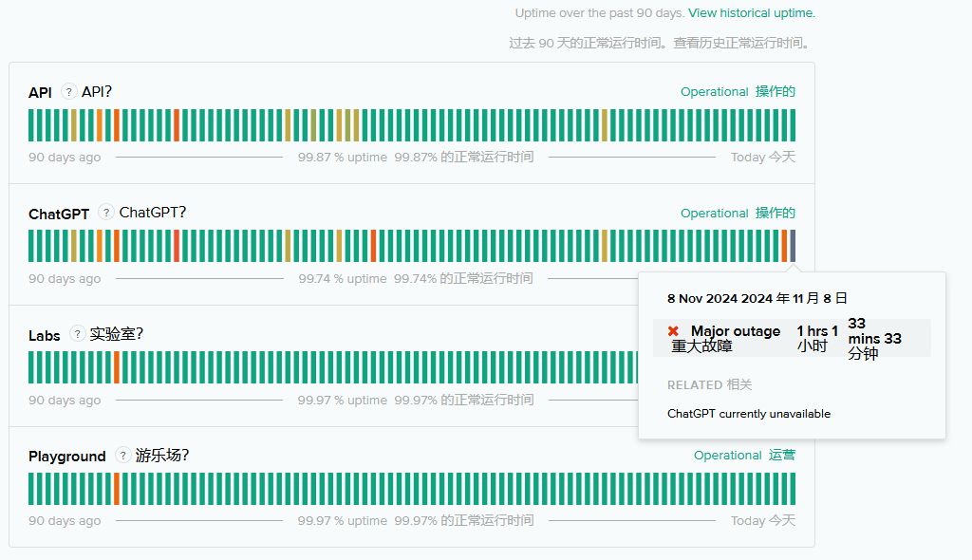
Task: Click the 99.87 % uptime text under API
Action: [x=342, y=158]
